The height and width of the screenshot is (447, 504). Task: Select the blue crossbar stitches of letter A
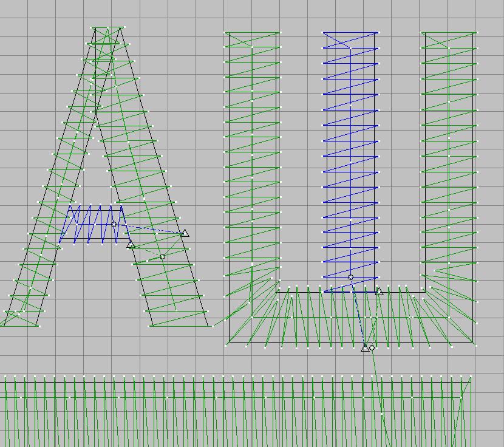point(95,225)
